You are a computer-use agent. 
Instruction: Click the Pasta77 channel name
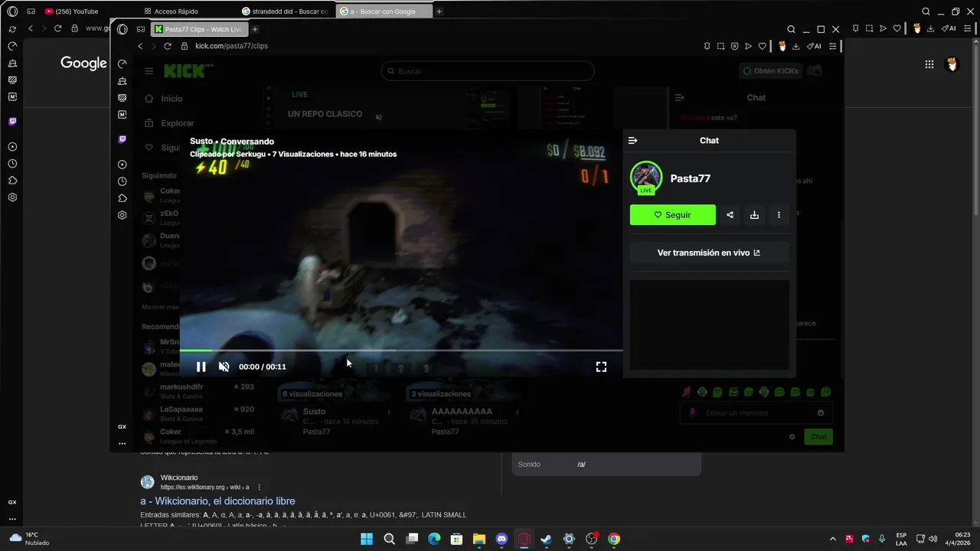pyautogui.click(x=691, y=178)
